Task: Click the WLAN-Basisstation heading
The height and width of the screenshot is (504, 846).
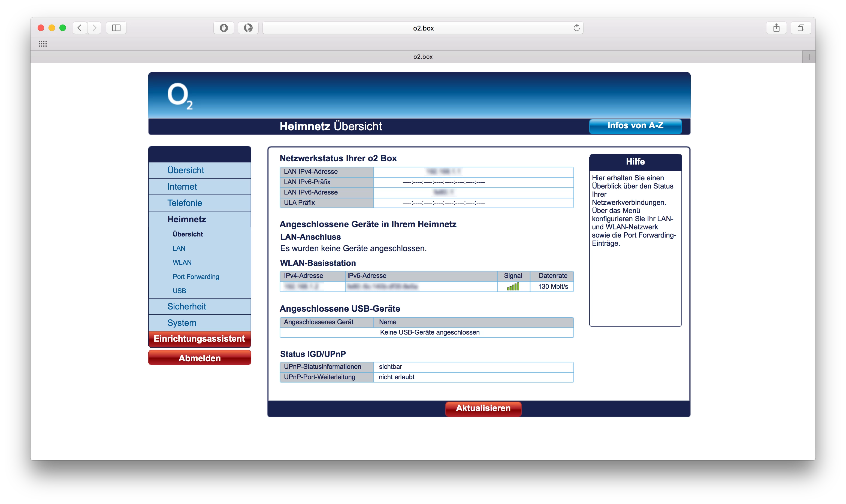Action: [318, 263]
